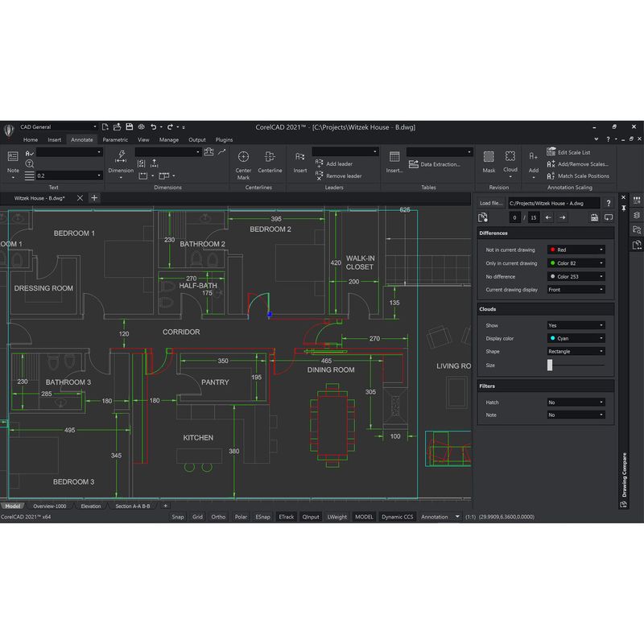Screen dimensions: 644x644
Task: Click the compared file path field
Action: point(553,203)
